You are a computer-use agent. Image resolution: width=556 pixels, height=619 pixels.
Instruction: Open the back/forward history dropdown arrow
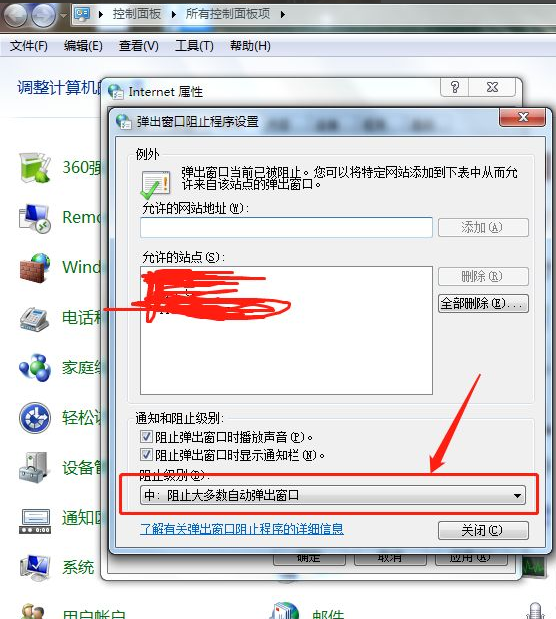(x=64, y=16)
